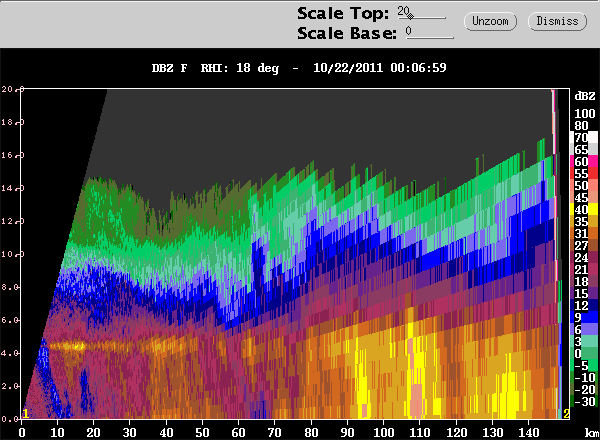Click the 50 dBZ salmon swatch
600x440 pixels.
pos(584,186)
